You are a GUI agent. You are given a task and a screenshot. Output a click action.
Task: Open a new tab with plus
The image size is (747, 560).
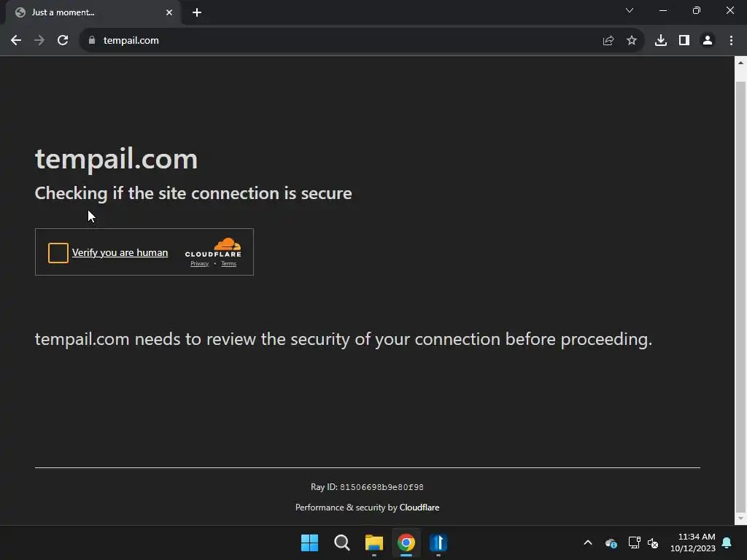[197, 12]
